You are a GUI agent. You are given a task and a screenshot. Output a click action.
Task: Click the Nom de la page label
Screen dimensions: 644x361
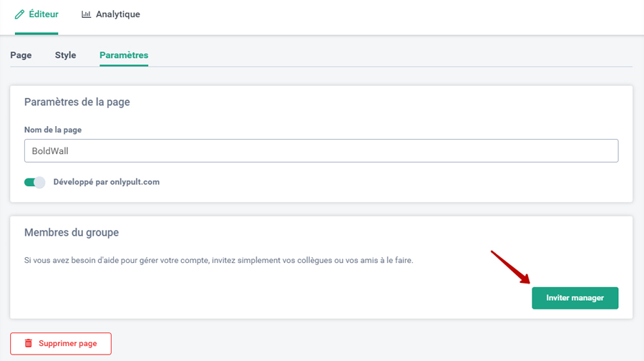53,130
